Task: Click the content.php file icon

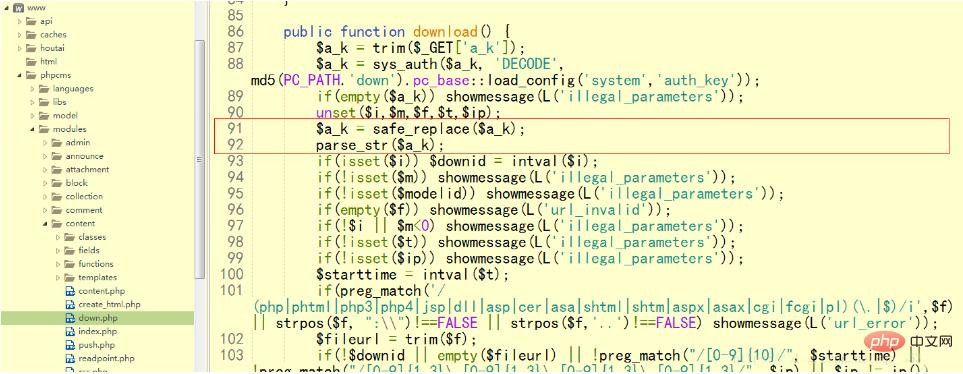Action: 70,291
